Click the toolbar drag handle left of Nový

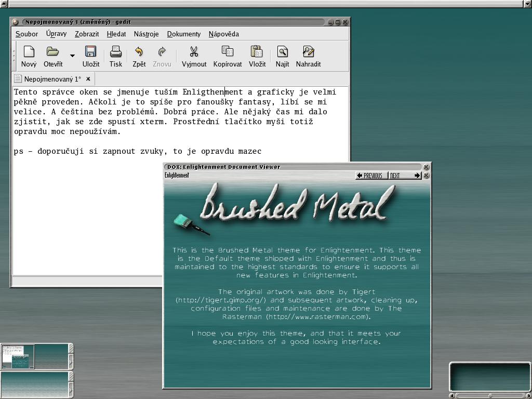tap(14, 56)
